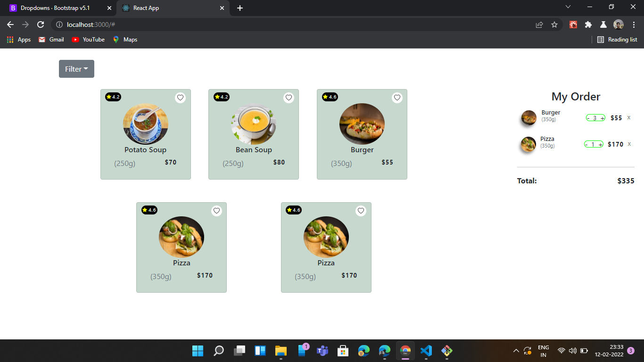Open the Windows Start menu
Viewport: 644px width, 362px height.
point(198,351)
